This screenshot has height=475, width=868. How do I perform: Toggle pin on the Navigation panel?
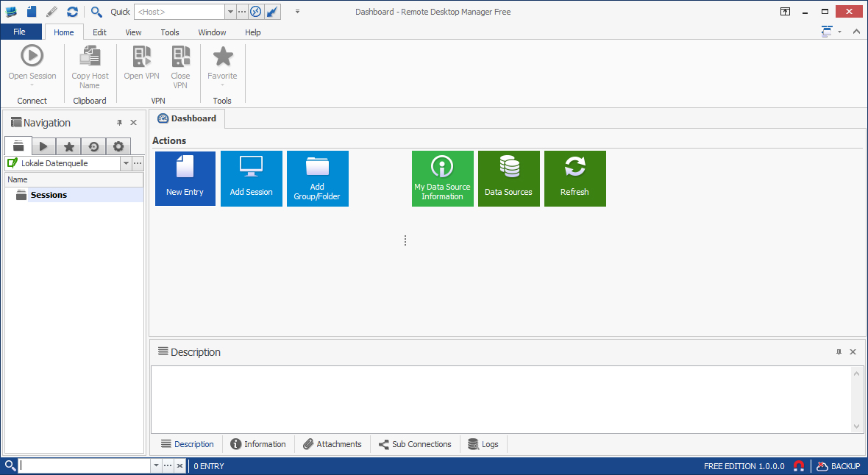point(120,123)
